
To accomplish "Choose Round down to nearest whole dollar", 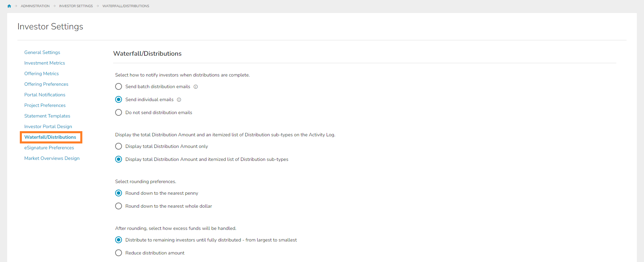I will 119,206.
